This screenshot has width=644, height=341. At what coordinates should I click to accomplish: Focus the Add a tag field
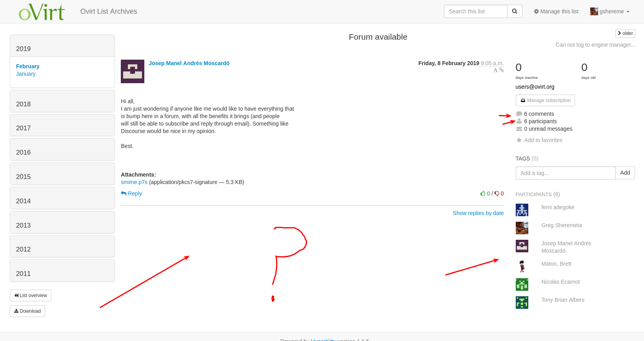coord(565,173)
